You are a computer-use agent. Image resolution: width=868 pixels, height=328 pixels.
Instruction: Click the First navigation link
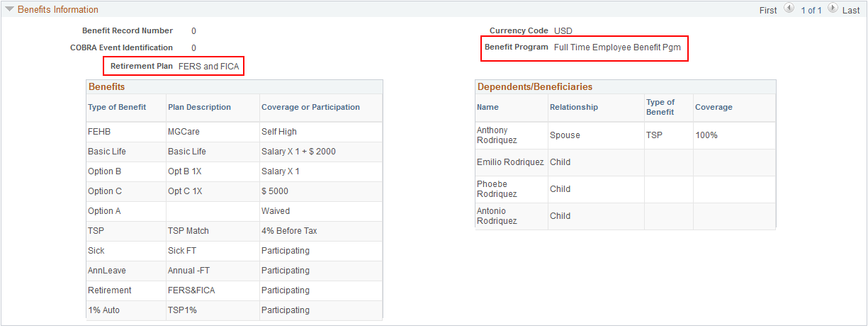coord(768,11)
